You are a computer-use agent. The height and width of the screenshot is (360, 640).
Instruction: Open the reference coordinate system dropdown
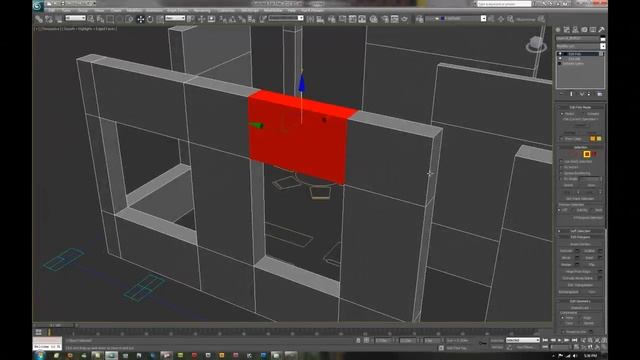tap(175, 18)
